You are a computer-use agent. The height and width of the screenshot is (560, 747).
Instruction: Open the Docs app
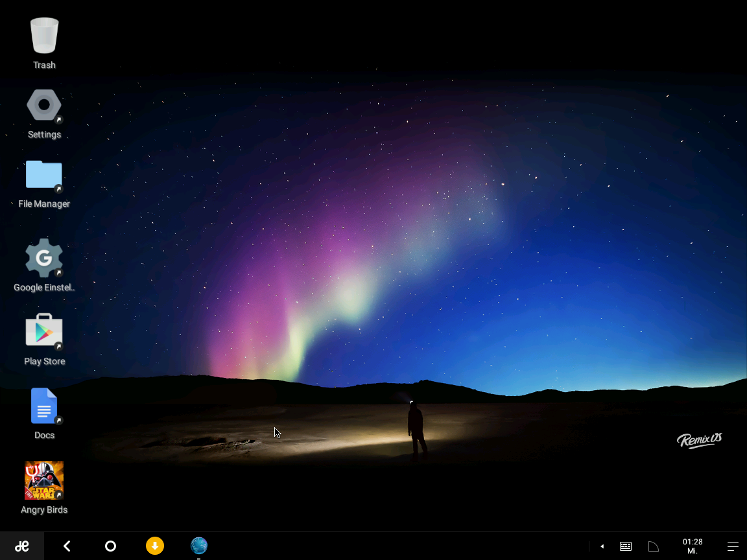(44, 406)
